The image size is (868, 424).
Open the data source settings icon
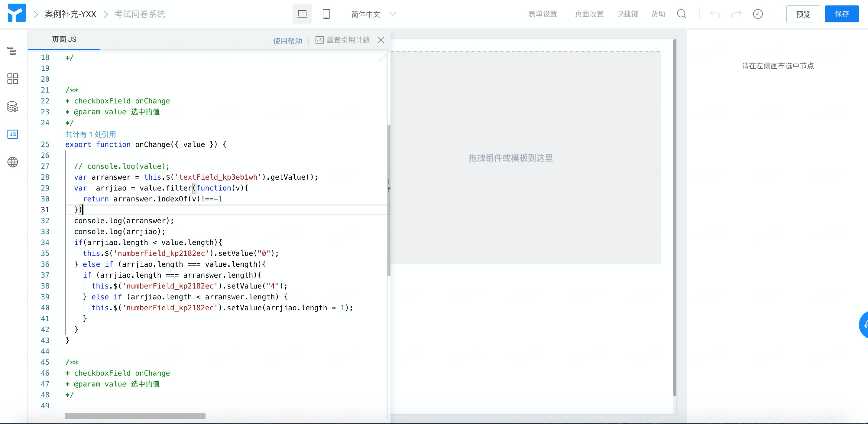(12, 106)
